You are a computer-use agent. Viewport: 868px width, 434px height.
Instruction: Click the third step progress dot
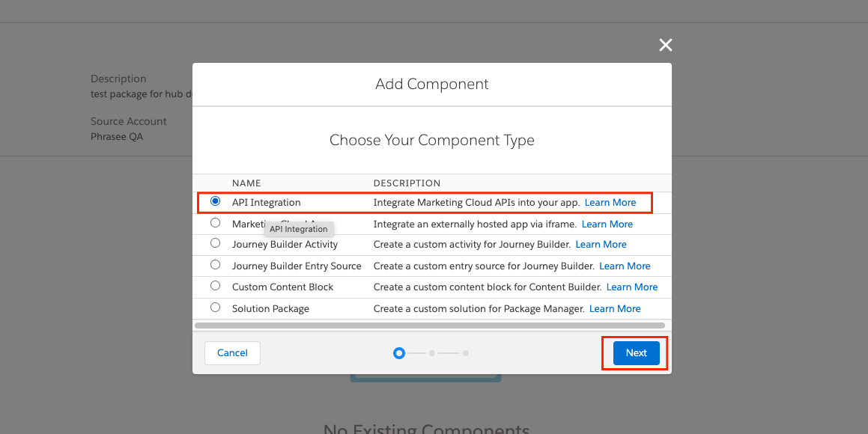pyautogui.click(x=466, y=352)
